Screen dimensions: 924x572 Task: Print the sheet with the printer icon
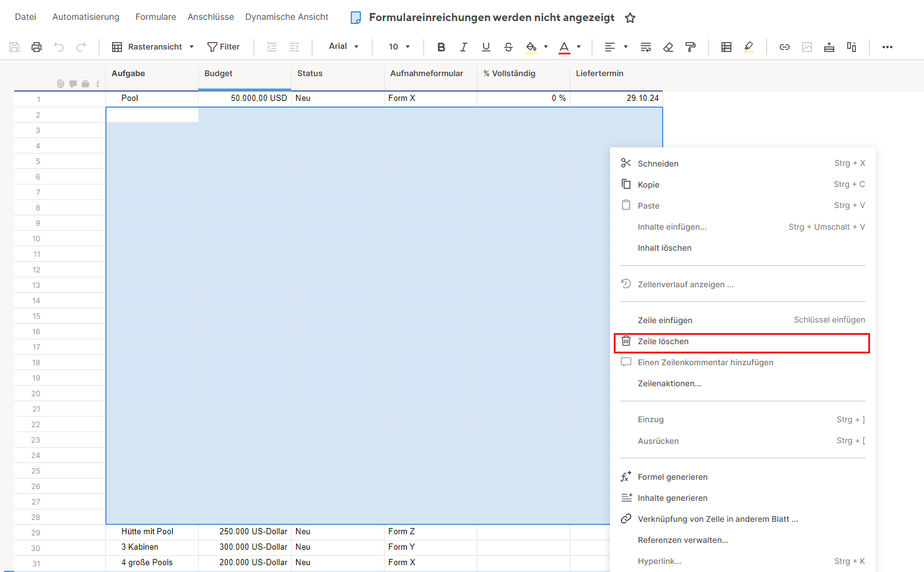coord(37,47)
